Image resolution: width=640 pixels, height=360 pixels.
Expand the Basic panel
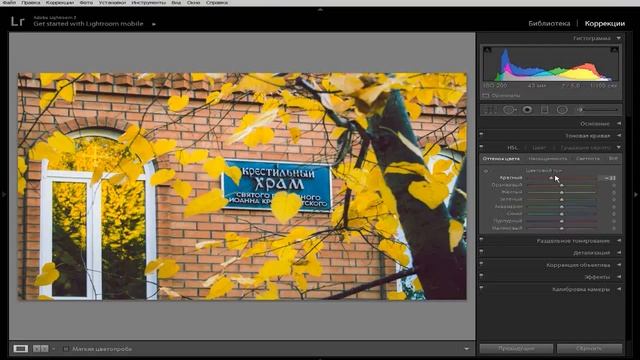pyautogui.click(x=619, y=123)
